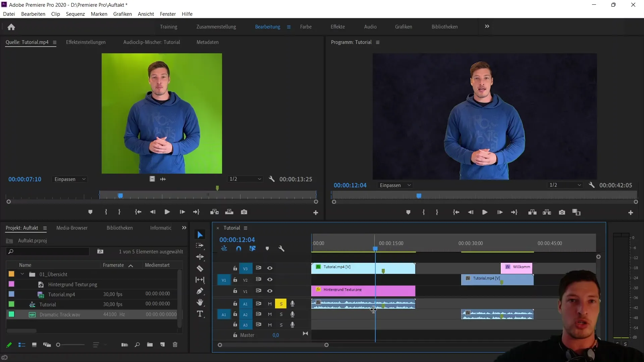Open Effekteinstellungen tab
Viewport: 644px width, 362px height.
(x=86, y=42)
